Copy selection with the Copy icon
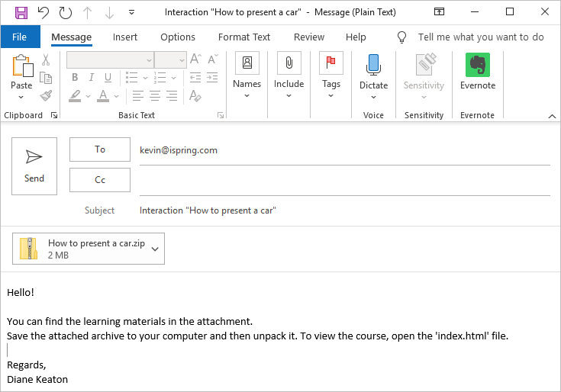Image resolution: width=561 pixels, height=392 pixels. point(46,78)
